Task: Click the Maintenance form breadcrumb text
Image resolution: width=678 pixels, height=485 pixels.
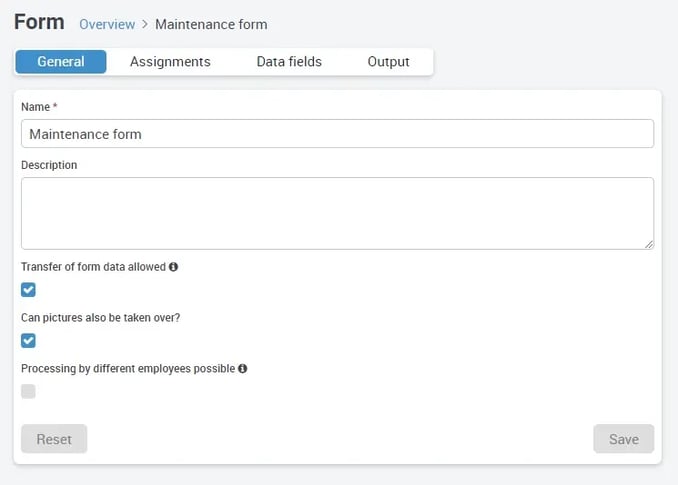Action: click(211, 25)
